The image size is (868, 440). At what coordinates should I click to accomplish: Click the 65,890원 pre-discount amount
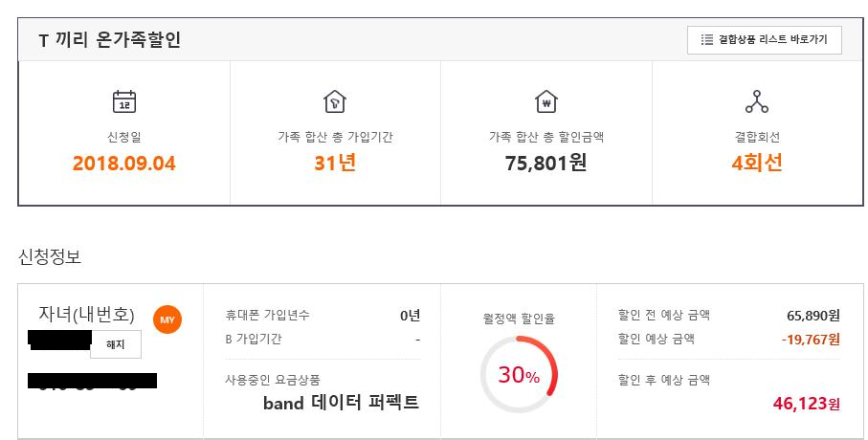(812, 315)
